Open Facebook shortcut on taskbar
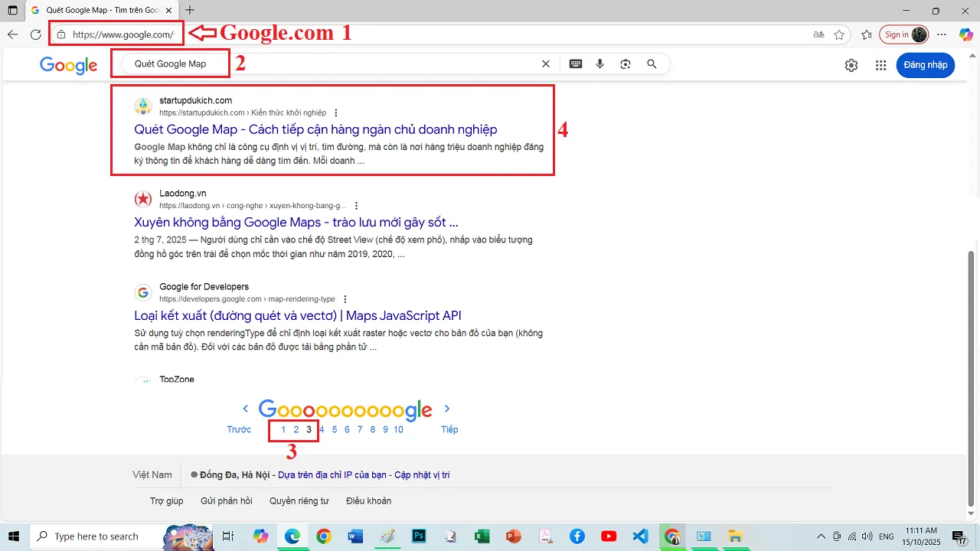The width and height of the screenshot is (980, 551). [577, 536]
